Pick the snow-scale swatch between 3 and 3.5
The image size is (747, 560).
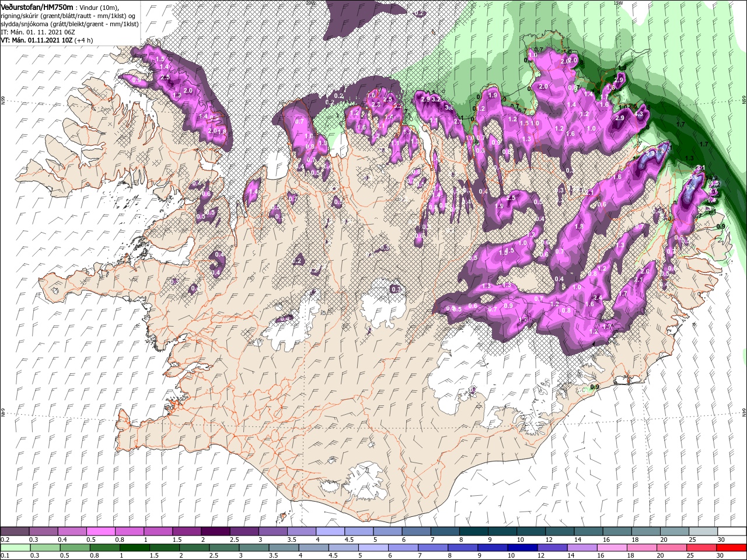(x=272, y=531)
